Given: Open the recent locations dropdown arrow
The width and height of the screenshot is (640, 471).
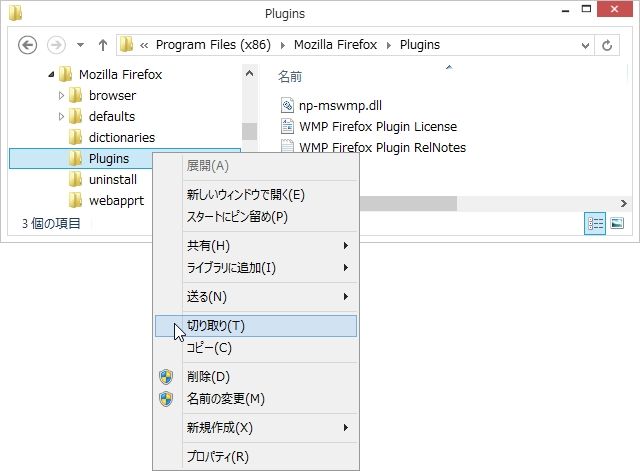Looking at the screenshot, I should click(80, 45).
